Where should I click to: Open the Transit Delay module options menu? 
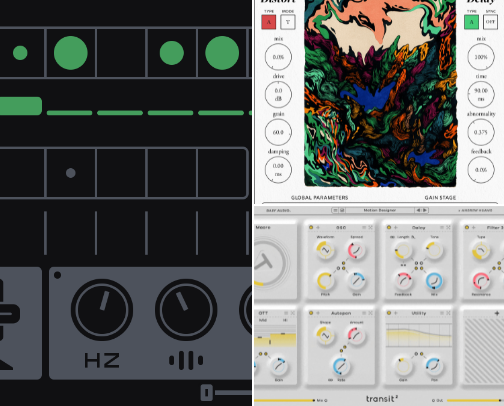coord(442,227)
